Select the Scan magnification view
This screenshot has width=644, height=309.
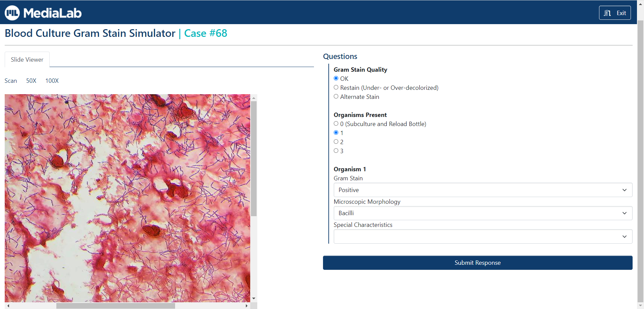point(10,80)
